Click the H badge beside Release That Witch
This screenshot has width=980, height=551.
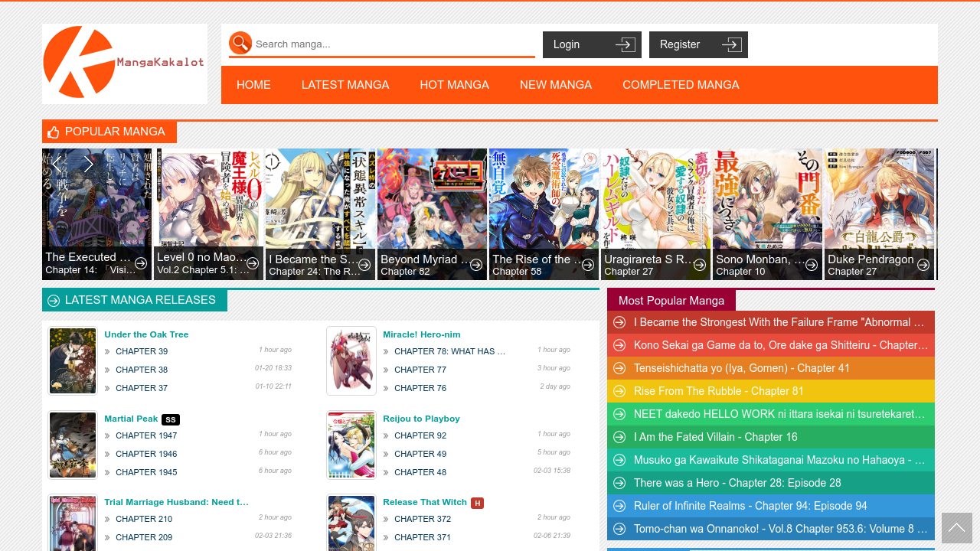[477, 503]
